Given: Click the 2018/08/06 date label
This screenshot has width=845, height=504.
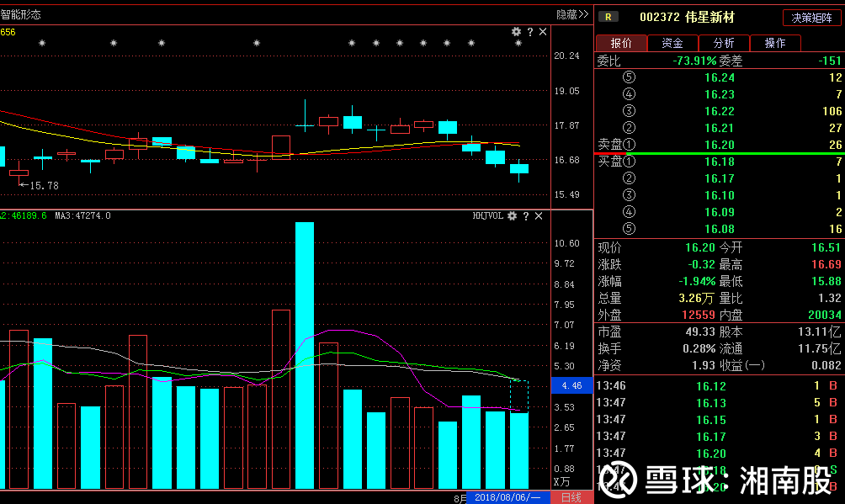Looking at the screenshot, I should (x=508, y=497).
